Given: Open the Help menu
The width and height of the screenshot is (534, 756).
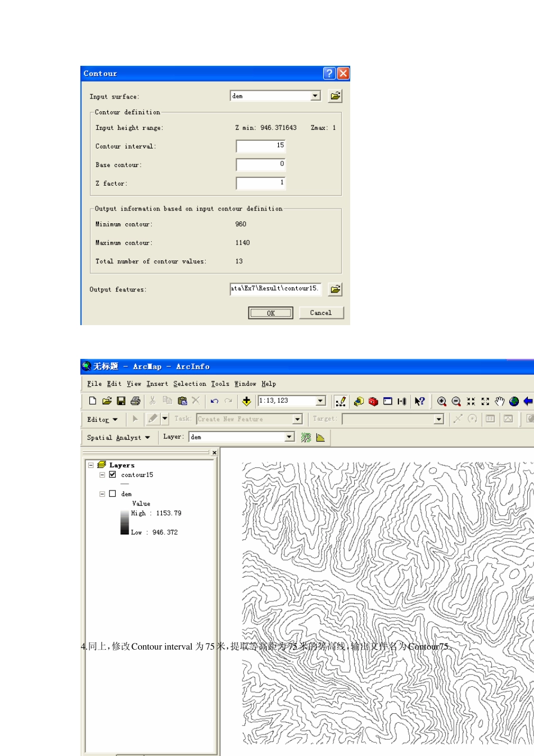Looking at the screenshot, I should (269, 384).
